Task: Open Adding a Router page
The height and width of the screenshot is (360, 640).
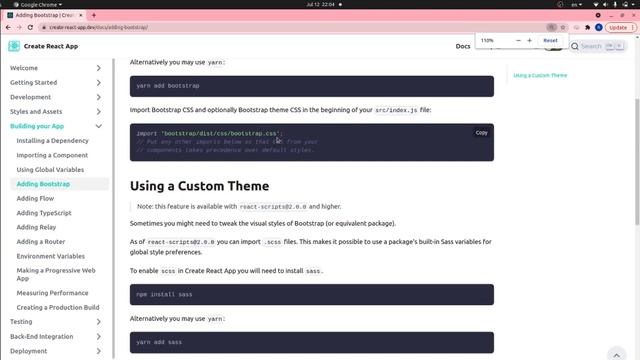Action: 41,242
